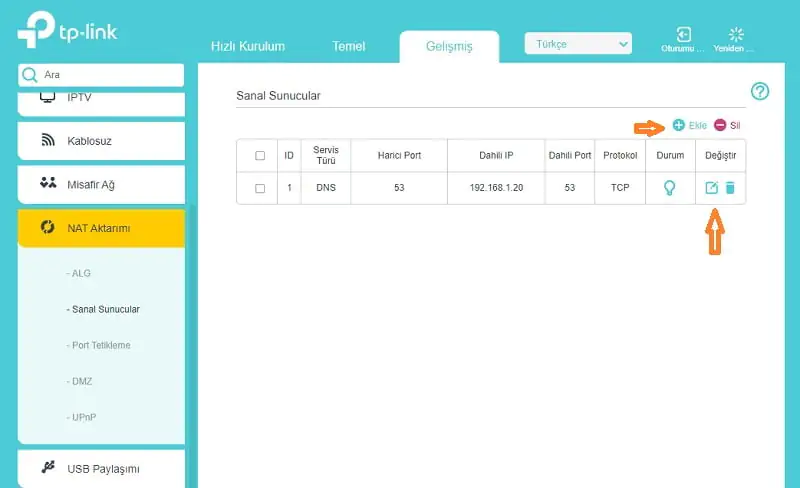Click the Sil delete button label
The height and width of the screenshot is (488, 800).
(x=735, y=126)
